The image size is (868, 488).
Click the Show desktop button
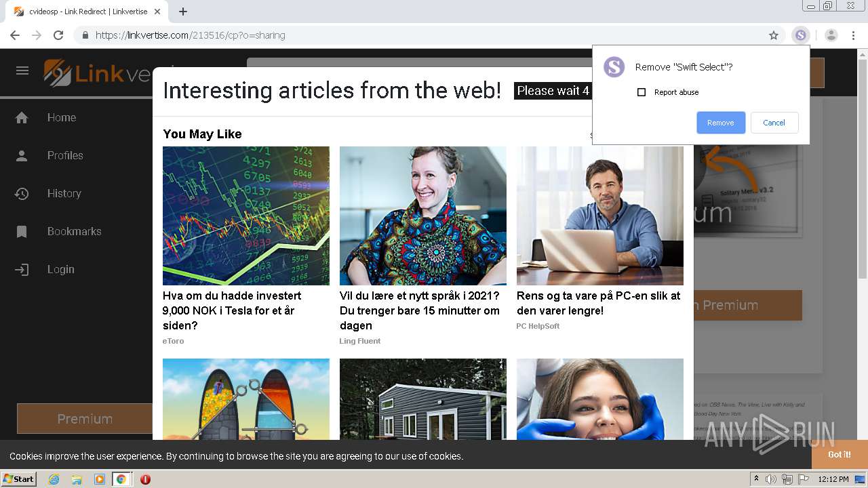pyautogui.click(x=861, y=479)
